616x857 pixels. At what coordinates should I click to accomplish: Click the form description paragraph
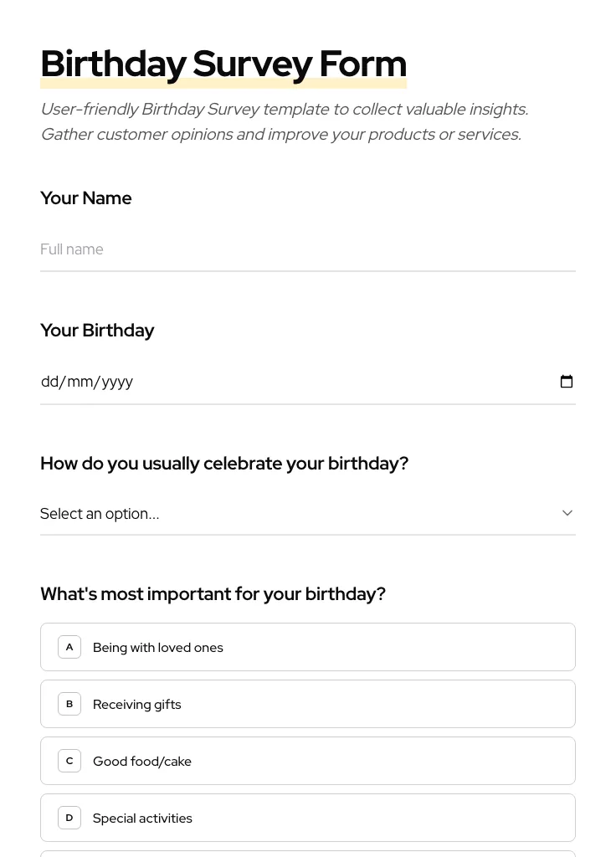click(285, 121)
